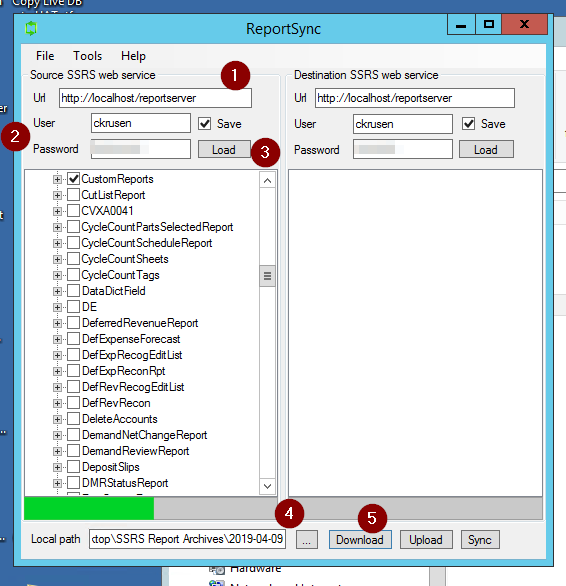Open the File menu
This screenshot has height=586, width=566.
point(45,56)
